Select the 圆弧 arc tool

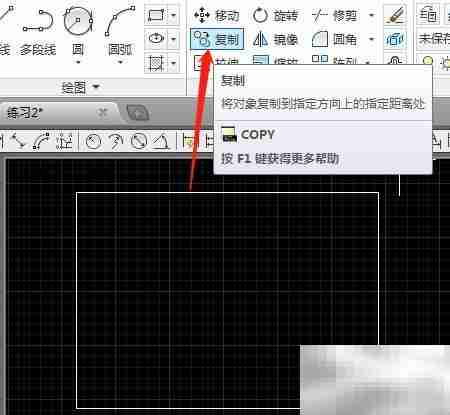point(120,30)
